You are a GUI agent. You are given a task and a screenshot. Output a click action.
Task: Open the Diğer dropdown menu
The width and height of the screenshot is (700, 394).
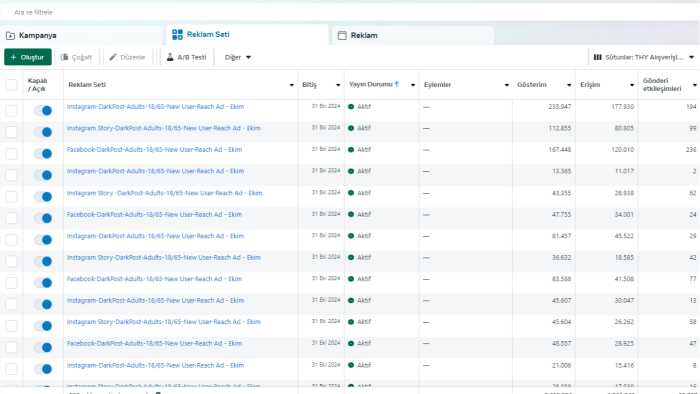pyautogui.click(x=238, y=57)
